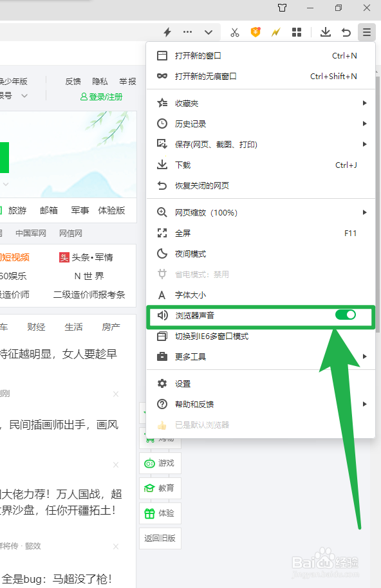Open the downloads toolbar icon
This screenshot has width=381, height=588.
point(326,32)
